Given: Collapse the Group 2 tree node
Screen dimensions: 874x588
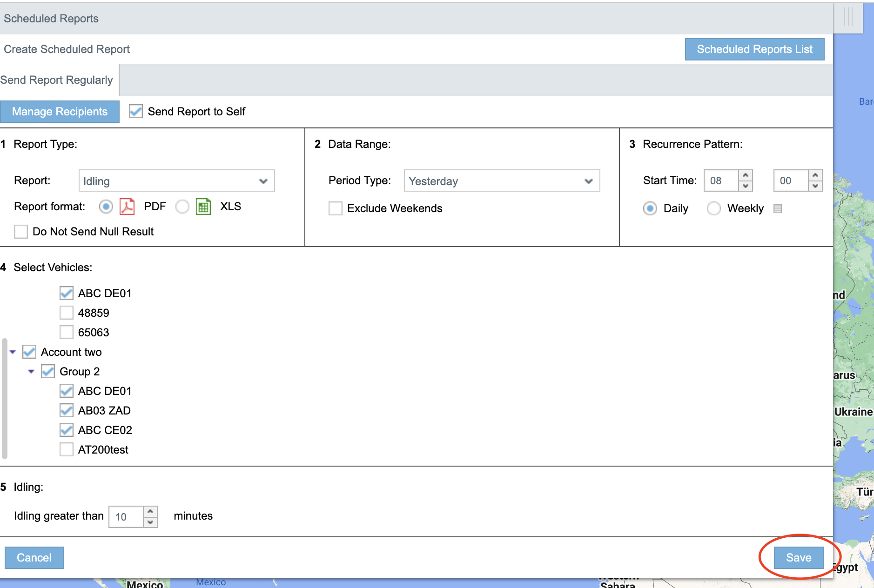Looking at the screenshot, I should pyautogui.click(x=31, y=372).
